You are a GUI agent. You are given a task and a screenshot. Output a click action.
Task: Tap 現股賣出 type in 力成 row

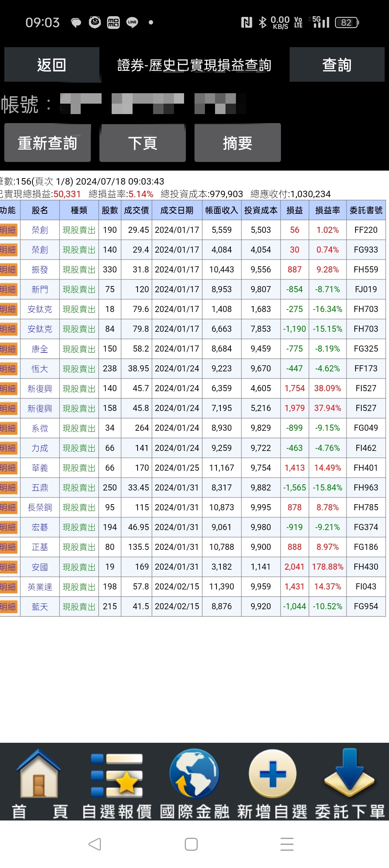pos(79,448)
